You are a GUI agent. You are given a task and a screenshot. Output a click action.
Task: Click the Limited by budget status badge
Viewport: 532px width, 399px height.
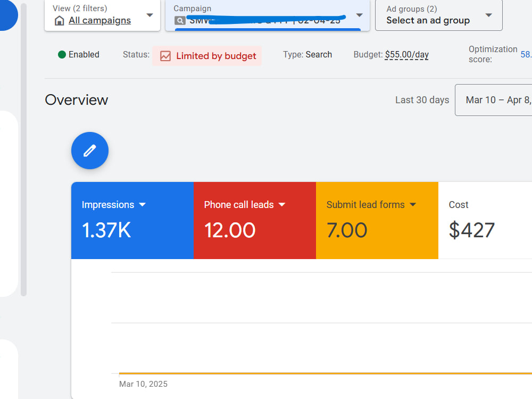pos(207,56)
